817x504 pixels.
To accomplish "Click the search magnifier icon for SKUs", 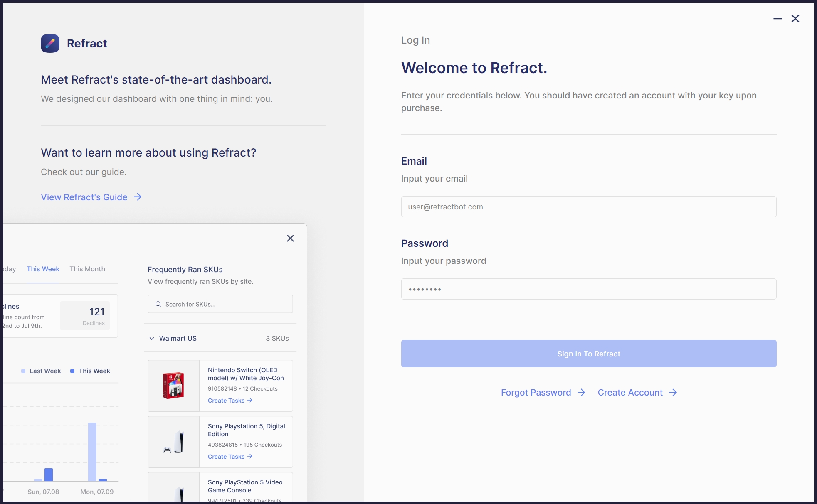I will click(x=158, y=304).
